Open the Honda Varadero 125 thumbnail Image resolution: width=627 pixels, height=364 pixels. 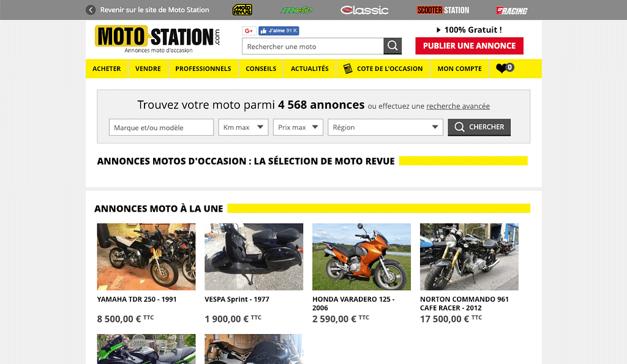click(361, 256)
